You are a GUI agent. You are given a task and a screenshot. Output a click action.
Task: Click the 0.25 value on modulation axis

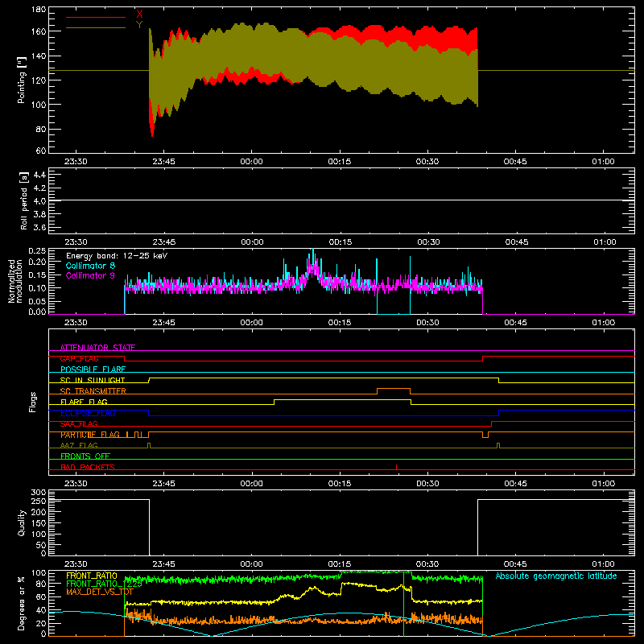coord(37,250)
